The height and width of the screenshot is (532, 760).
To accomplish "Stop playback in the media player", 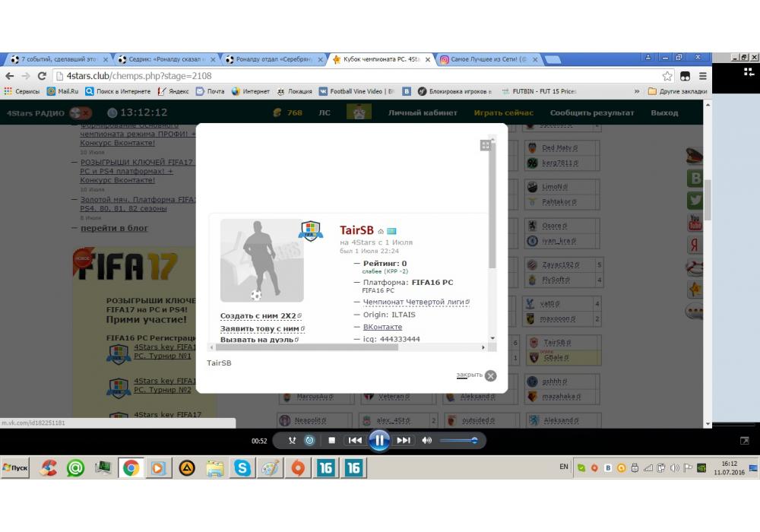I will click(331, 441).
